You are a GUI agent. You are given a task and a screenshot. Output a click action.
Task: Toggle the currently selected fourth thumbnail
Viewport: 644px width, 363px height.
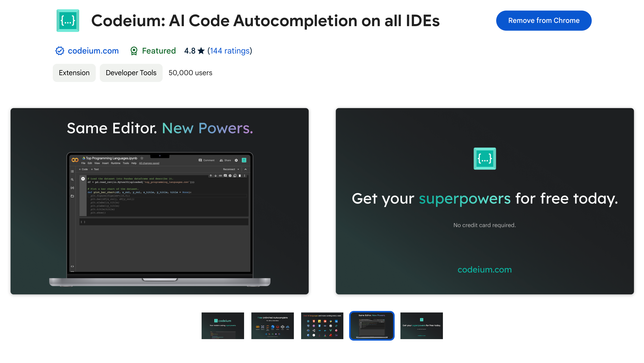(x=372, y=325)
